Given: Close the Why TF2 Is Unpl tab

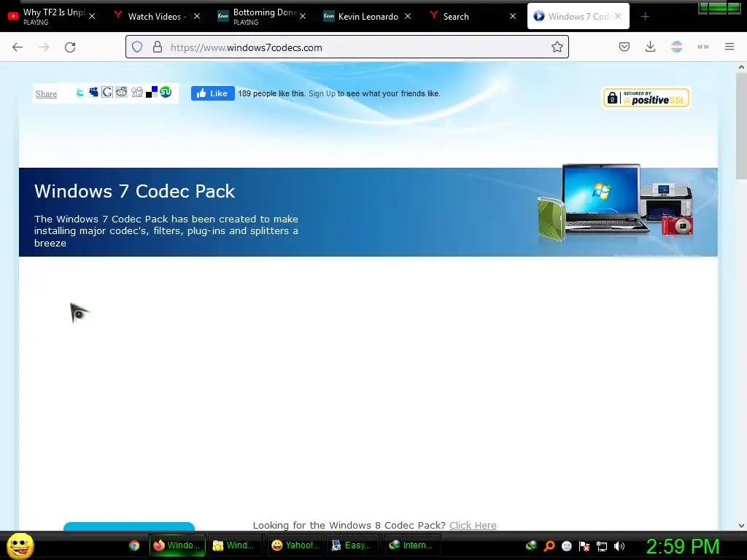Looking at the screenshot, I should click(x=92, y=16).
